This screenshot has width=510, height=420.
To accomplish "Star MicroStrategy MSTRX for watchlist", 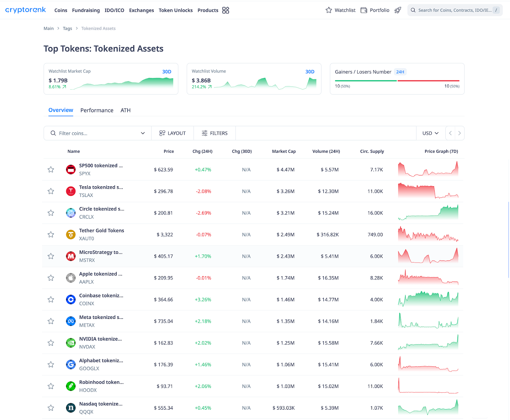I will tap(51, 256).
